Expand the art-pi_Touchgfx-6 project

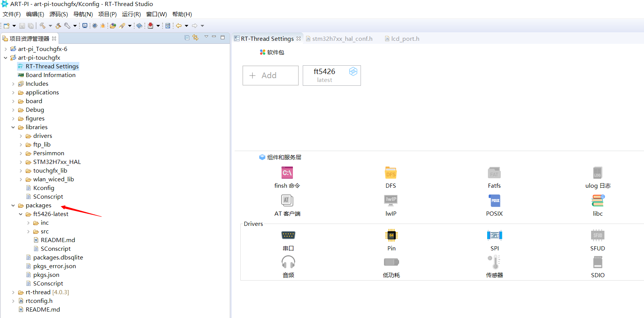6,49
